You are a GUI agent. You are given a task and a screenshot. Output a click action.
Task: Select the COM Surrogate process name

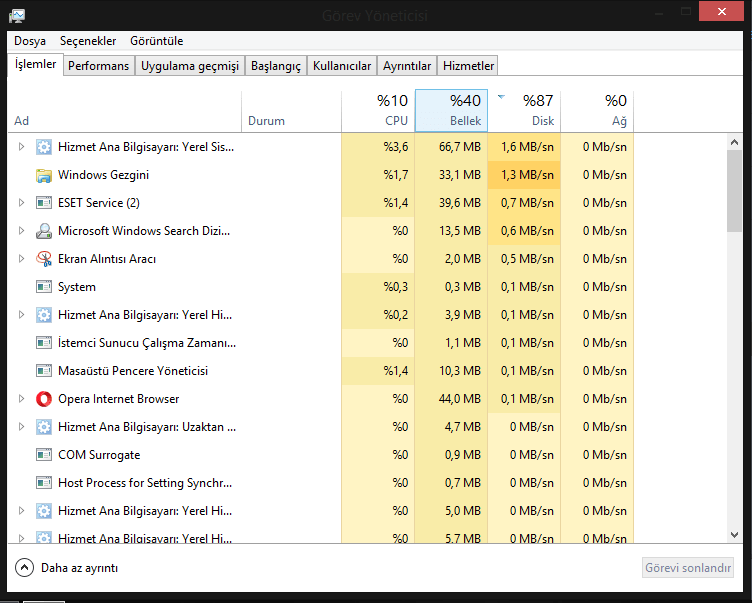pos(99,455)
